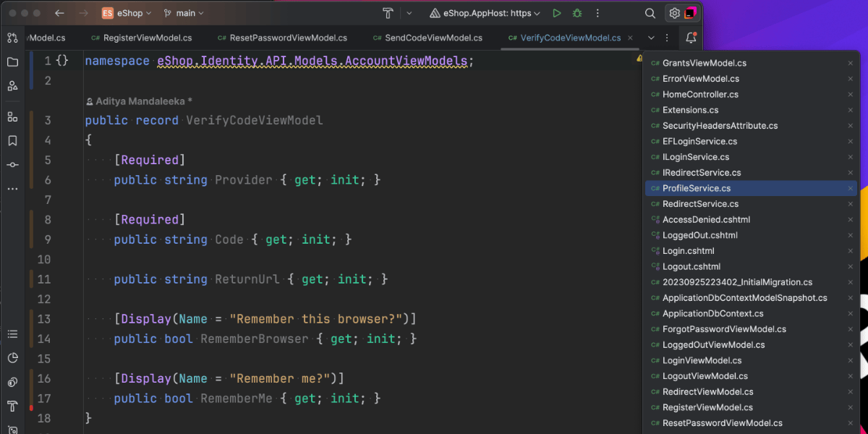Open the main branch dropdown

[x=184, y=13]
